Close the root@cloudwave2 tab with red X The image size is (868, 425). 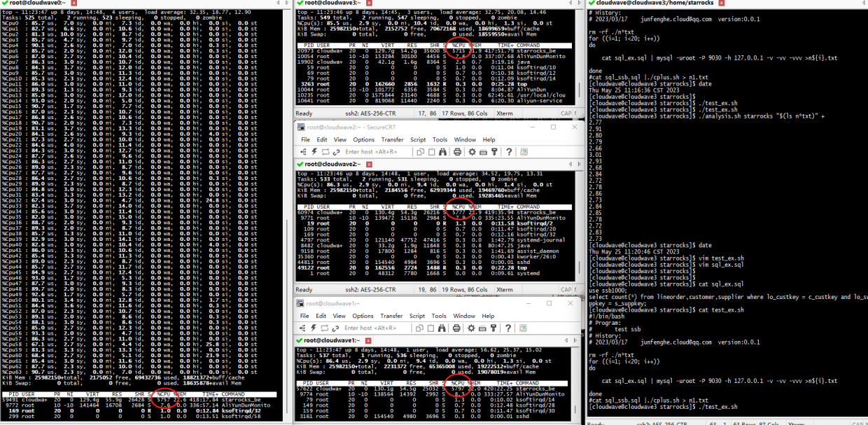coord(369,165)
